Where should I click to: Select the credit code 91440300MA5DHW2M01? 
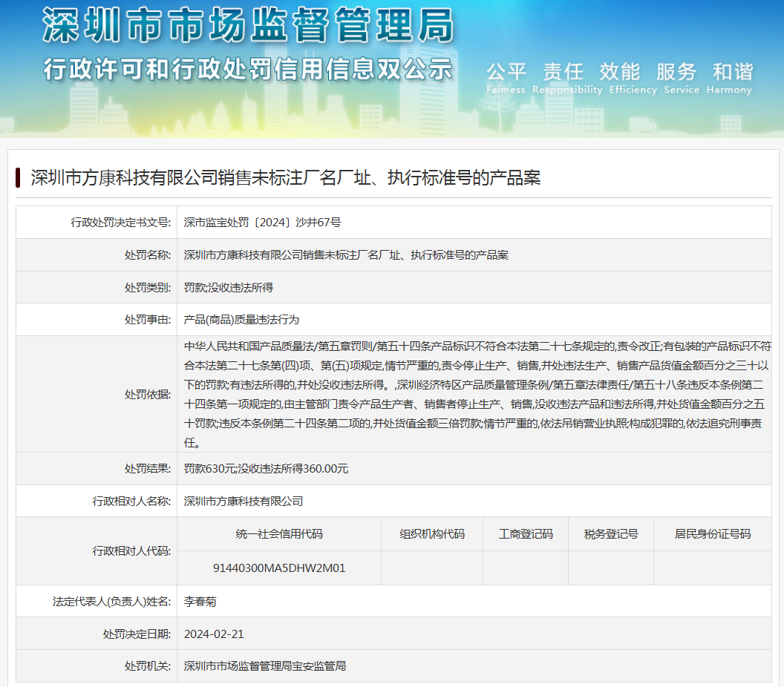click(x=279, y=568)
